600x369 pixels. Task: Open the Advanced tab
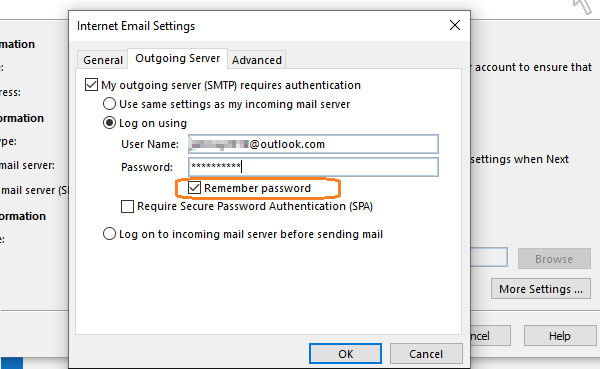click(x=257, y=60)
